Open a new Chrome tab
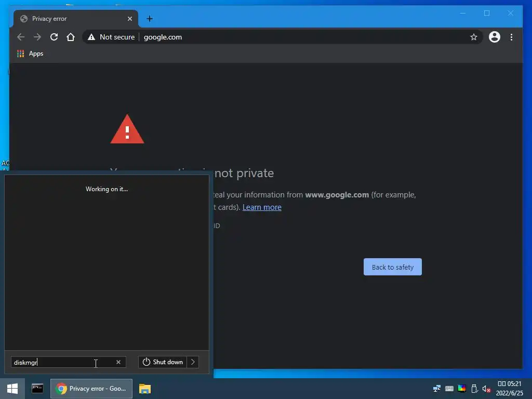Viewport: 532px width, 399px height. tap(150, 19)
